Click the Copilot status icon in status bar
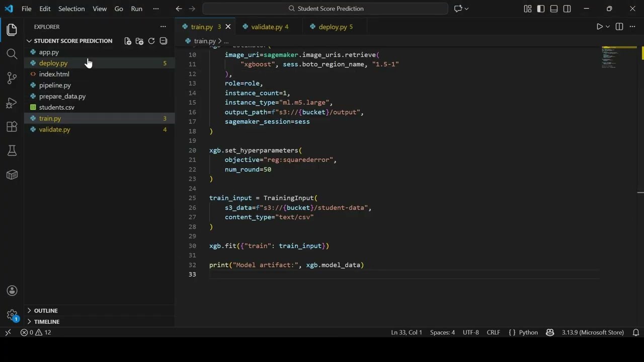This screenshot has width=644, height=362. pyautogui.click(x=550, y=332)
